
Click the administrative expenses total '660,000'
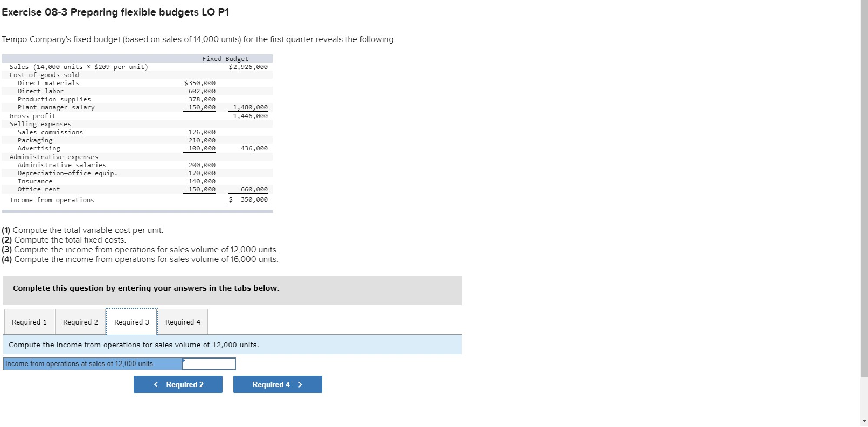(254, 189)
